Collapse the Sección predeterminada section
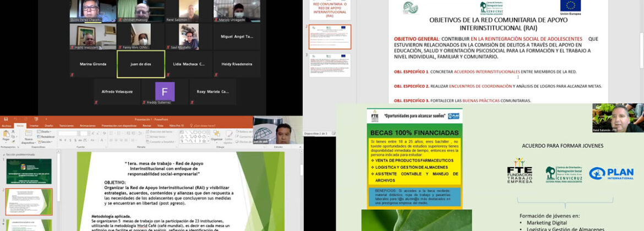 point(3,155)
